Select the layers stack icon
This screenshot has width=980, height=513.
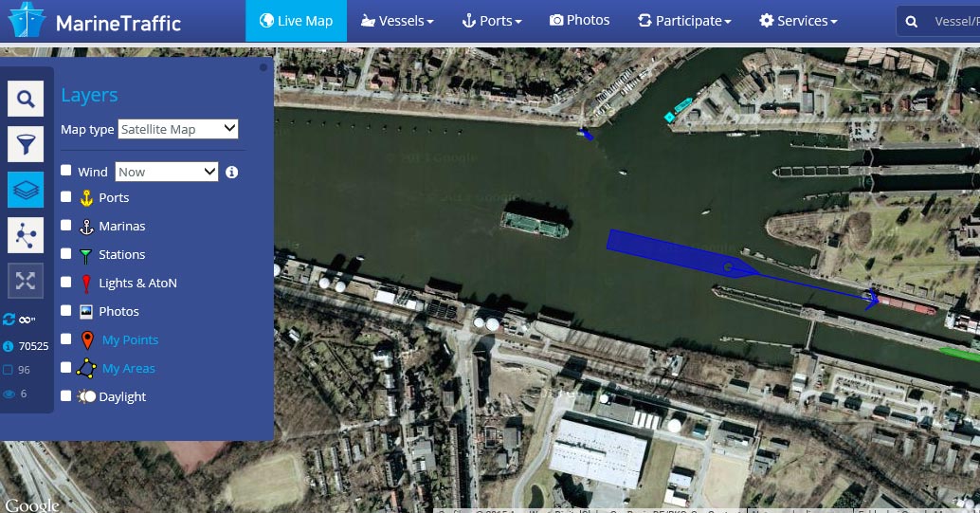click(26, 190)
